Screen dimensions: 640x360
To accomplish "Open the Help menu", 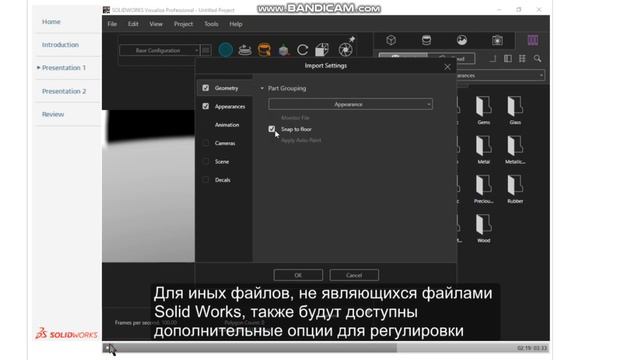I will (236, 24).
